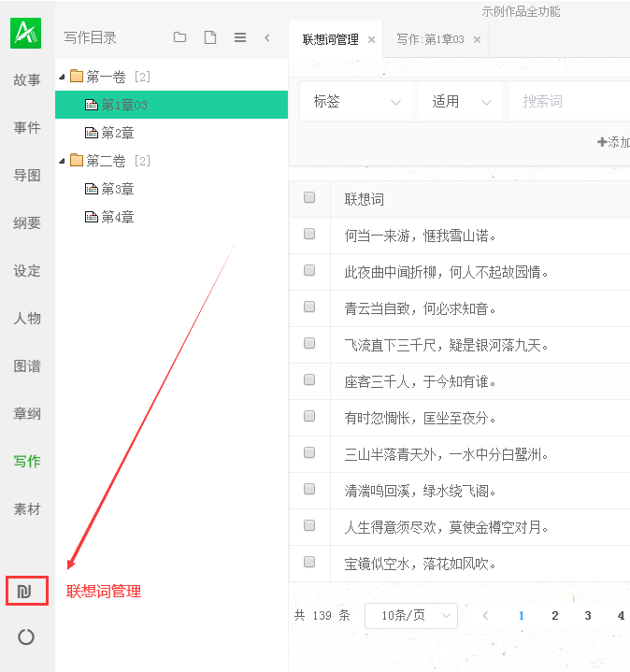630x672 pixels.
Task: Open the hamburger menu in 写作目录 header
Action: tap(240, 37)
